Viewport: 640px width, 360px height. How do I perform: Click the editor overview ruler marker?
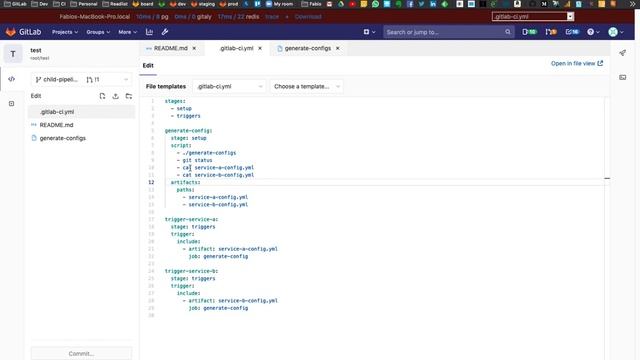point(607,178)
